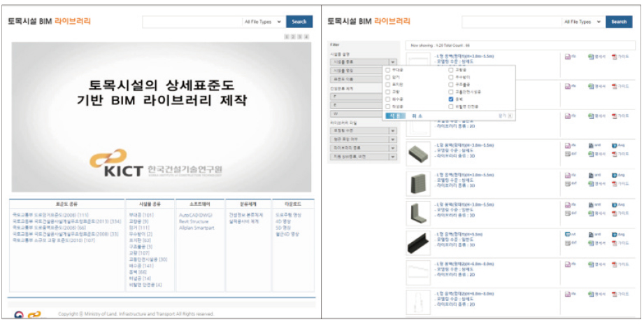This screenshot has width=644, height=324.
Task: Download dwg file in flat gray block row
Action: click(617, 146)
